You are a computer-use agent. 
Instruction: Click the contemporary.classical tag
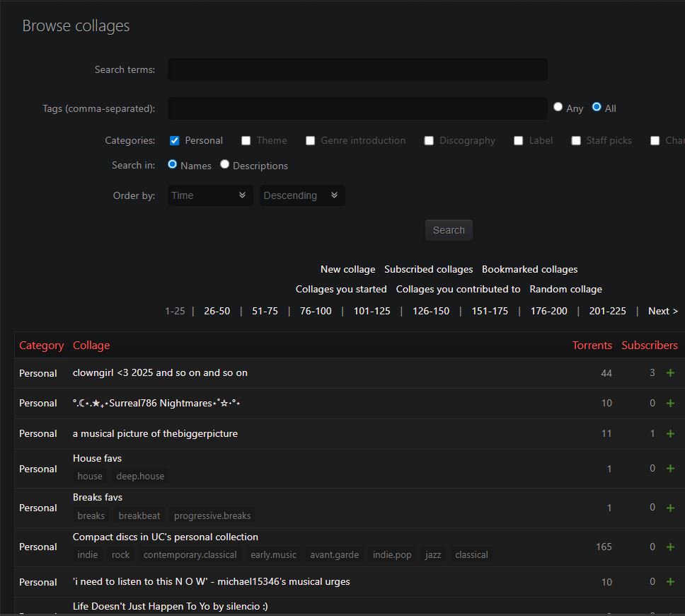coord(190,555)
